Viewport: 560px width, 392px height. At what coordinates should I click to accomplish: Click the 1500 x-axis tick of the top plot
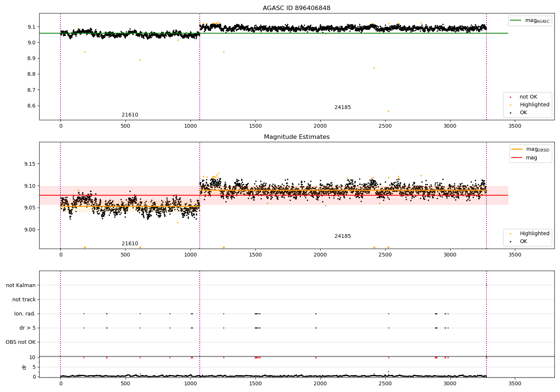pyautogui.click(x=255, y=126)
